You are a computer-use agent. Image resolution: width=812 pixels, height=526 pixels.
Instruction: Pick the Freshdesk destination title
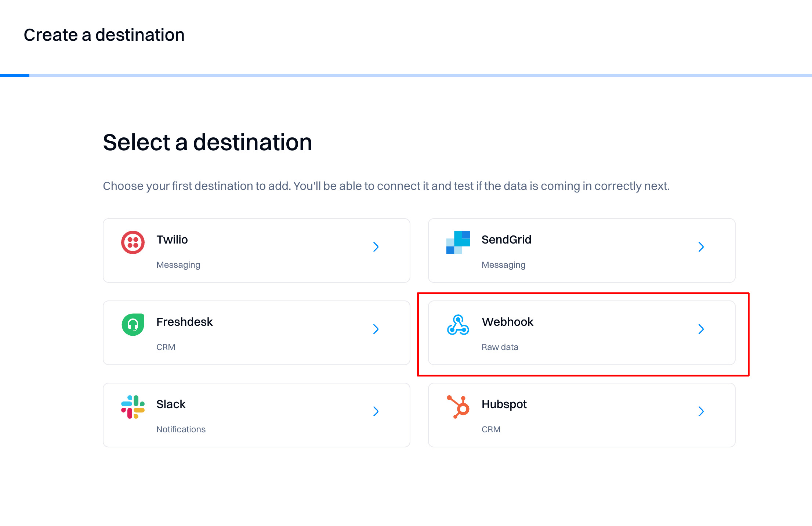coord(184,322)
